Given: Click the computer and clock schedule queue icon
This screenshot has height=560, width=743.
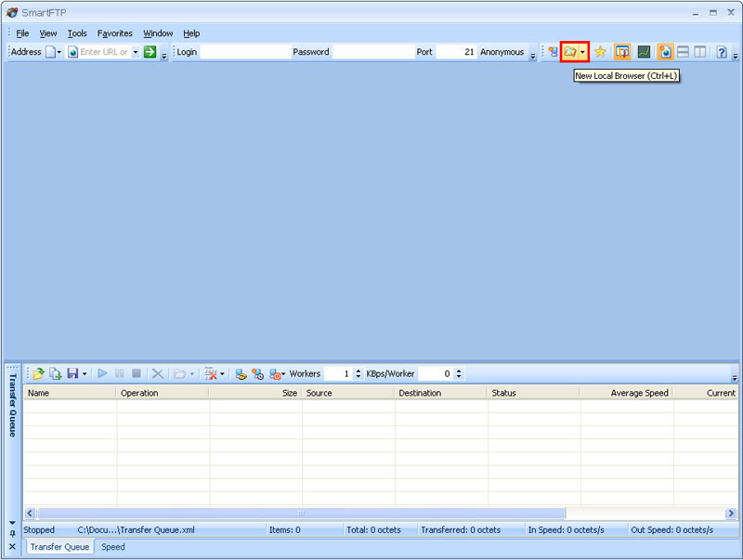Looking at the screenshot, I should [258, 374].
